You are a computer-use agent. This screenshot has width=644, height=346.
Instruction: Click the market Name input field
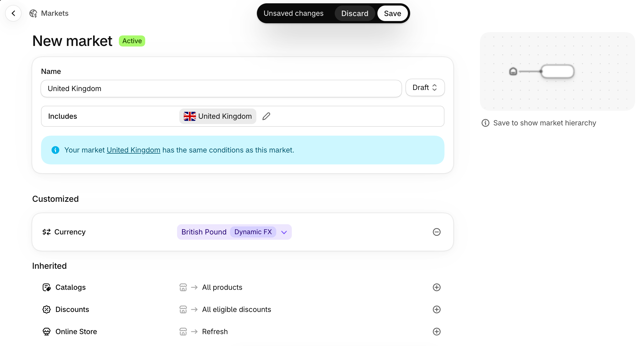(x=221, y=89)
